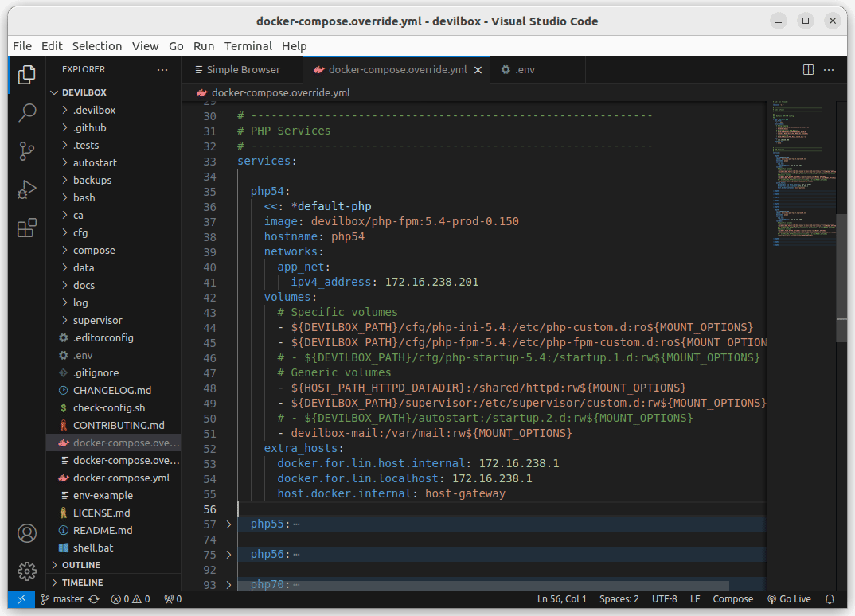
Task: Open the Source Control view
Action: tap(27, 150)
